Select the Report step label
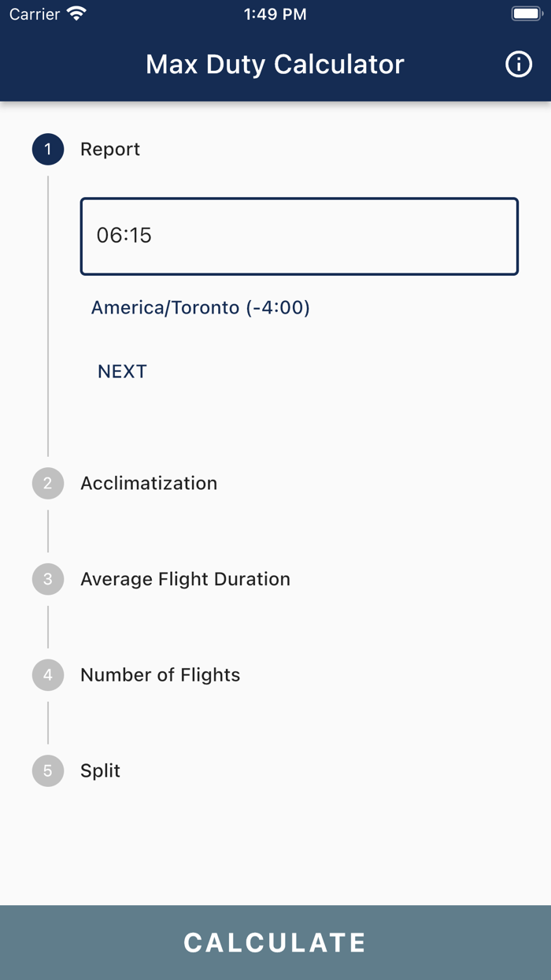551x980 pixels. click(110, 150)
